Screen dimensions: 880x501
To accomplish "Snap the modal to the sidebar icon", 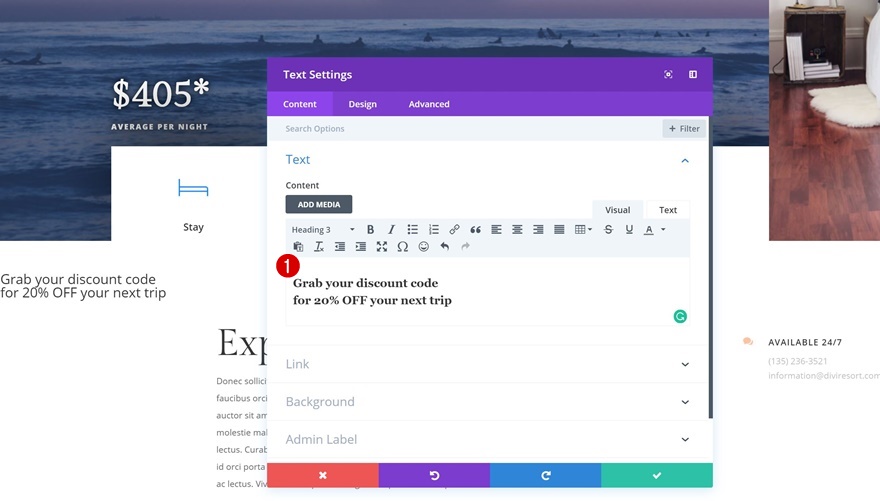I will [x=693, y=74].
